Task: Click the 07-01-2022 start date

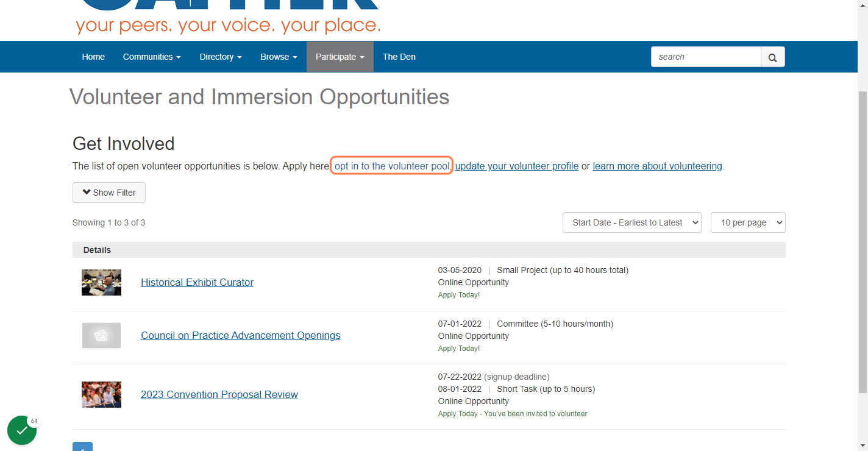Action: [x=460, y=324]
